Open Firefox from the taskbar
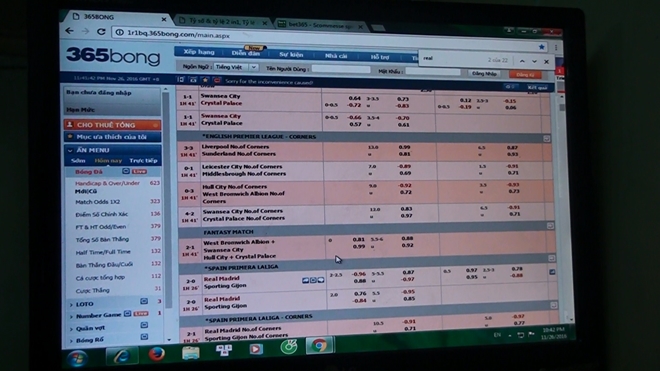 (157, 353)
